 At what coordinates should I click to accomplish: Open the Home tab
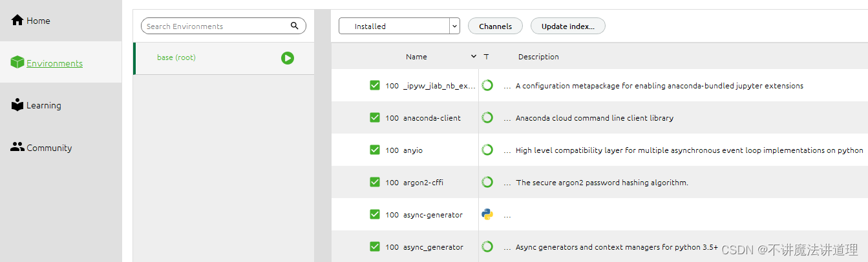(x=61, y=21)
